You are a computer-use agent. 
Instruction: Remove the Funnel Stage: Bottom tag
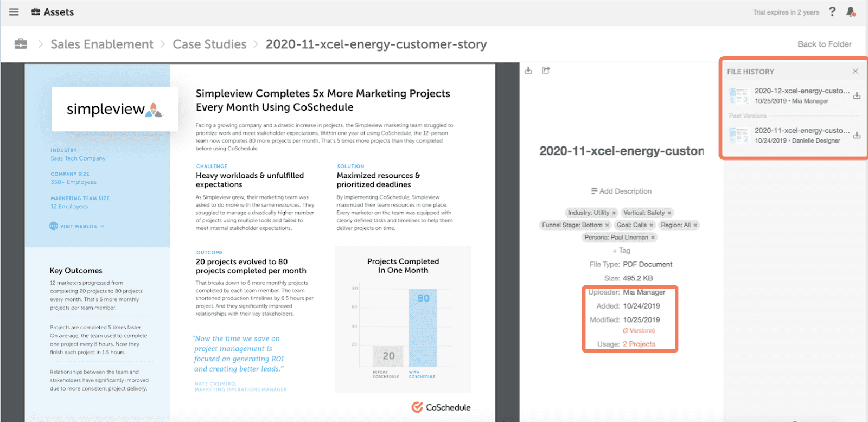pyautogui.click(x=607, y=225)
